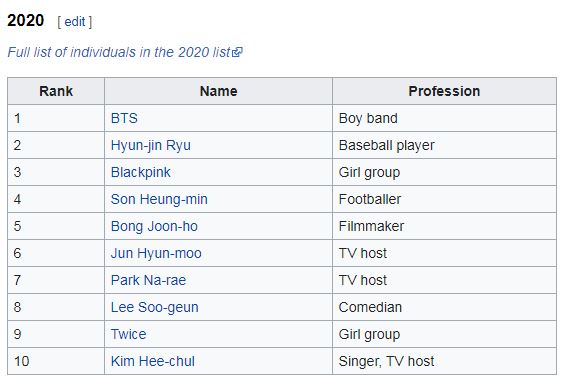Viewport: 567px width, 383px height.
Task: Click the Lee Soo-geun link
Action: pos(154,307)
